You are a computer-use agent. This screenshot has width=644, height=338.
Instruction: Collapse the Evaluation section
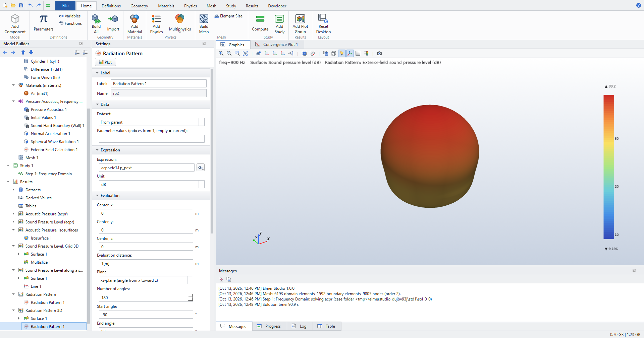click(98, 196)
